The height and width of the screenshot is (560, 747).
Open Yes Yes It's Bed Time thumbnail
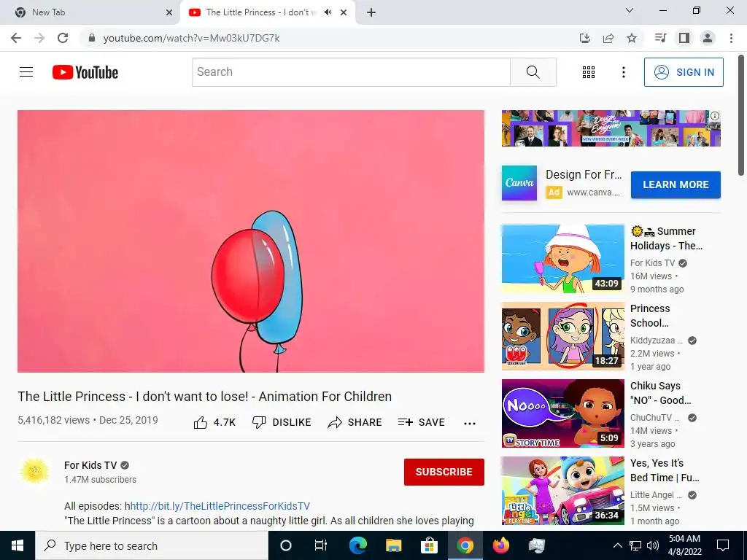562,491
